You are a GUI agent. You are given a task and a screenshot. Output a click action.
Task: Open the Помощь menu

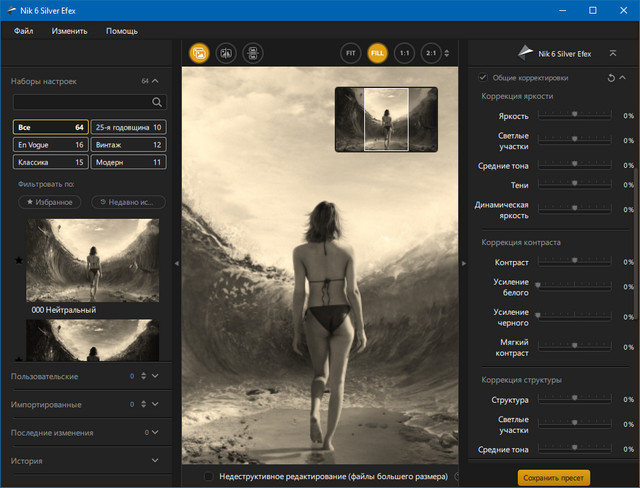(x=122, y=31)
